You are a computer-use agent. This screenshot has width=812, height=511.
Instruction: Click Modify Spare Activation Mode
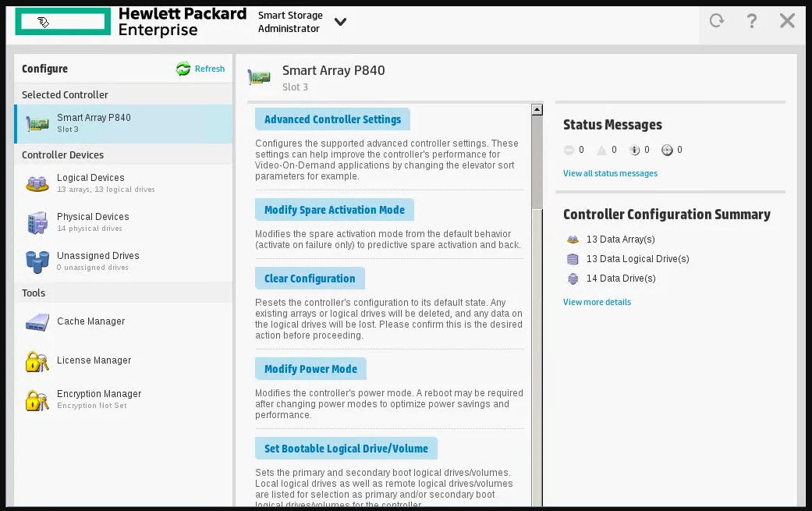(335, 210)
